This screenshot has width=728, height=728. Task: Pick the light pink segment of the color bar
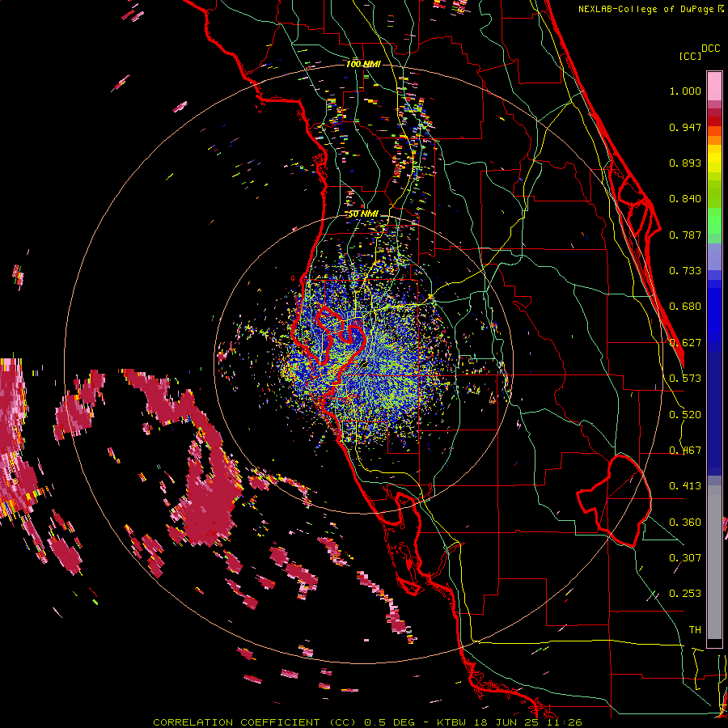click(714, 87)
